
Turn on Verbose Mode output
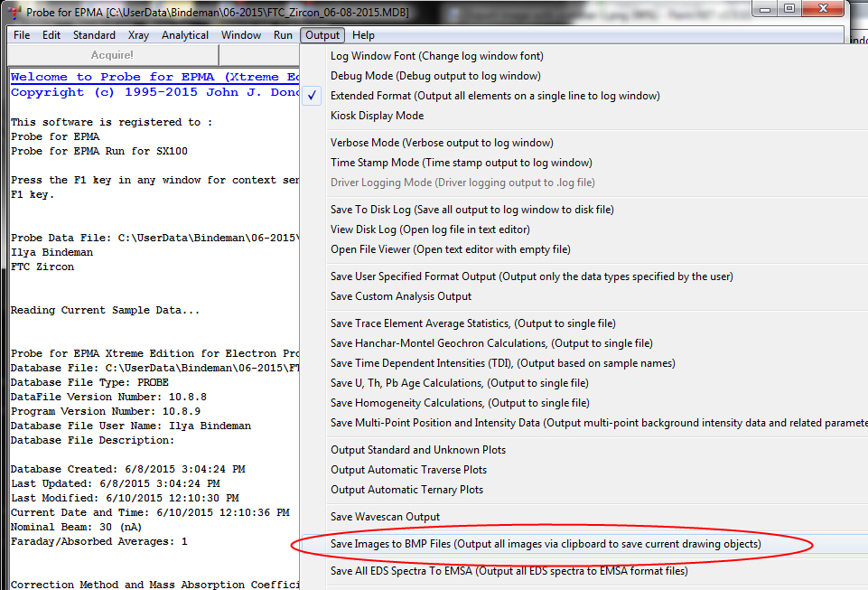(x=442, y=143)
